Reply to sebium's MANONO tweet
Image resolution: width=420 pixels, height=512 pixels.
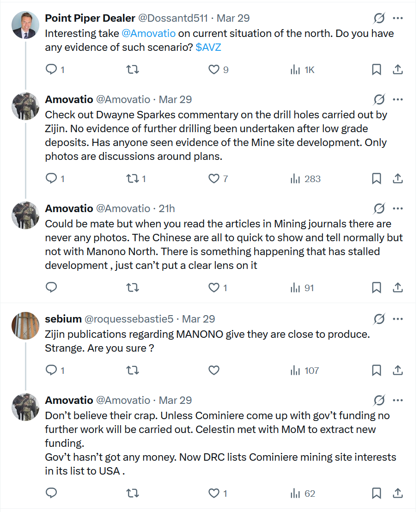click(52, 371)
